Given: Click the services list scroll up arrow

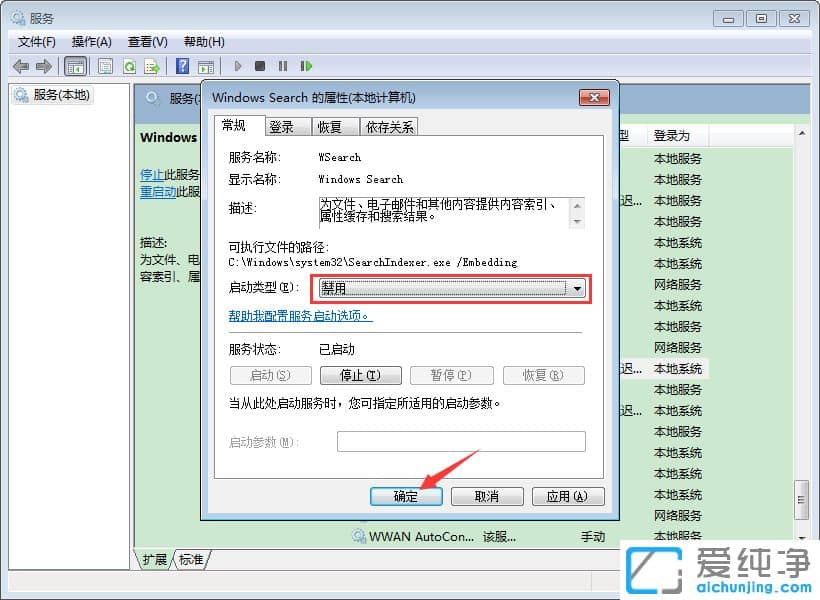Looking at the screenshot, I should [801, 133].
